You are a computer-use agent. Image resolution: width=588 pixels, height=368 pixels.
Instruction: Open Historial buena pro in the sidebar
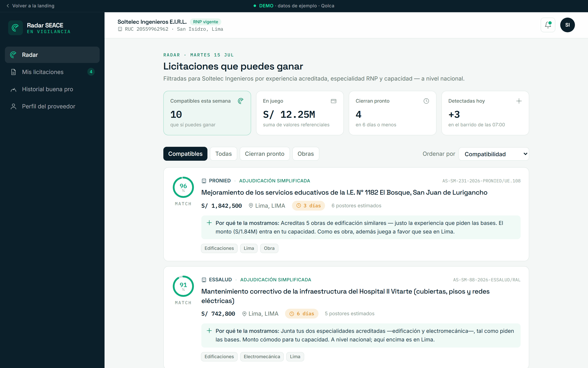(x=52, y=89)
